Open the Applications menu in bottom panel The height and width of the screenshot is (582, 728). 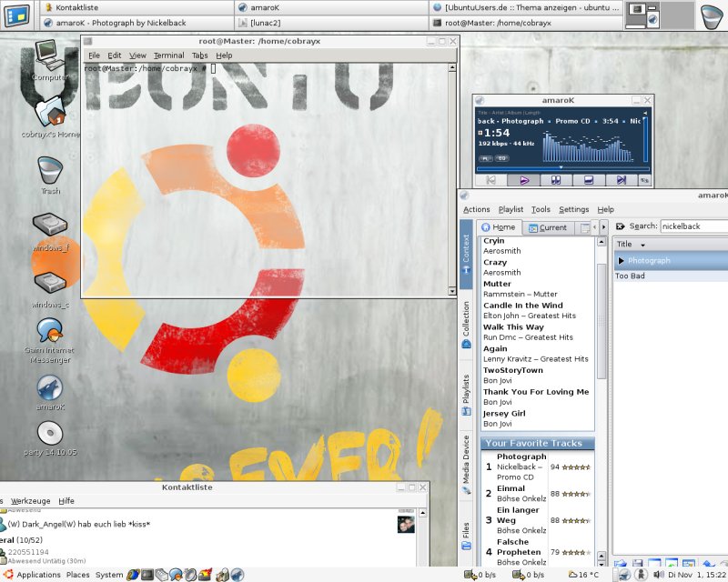[x=38, y=575]
